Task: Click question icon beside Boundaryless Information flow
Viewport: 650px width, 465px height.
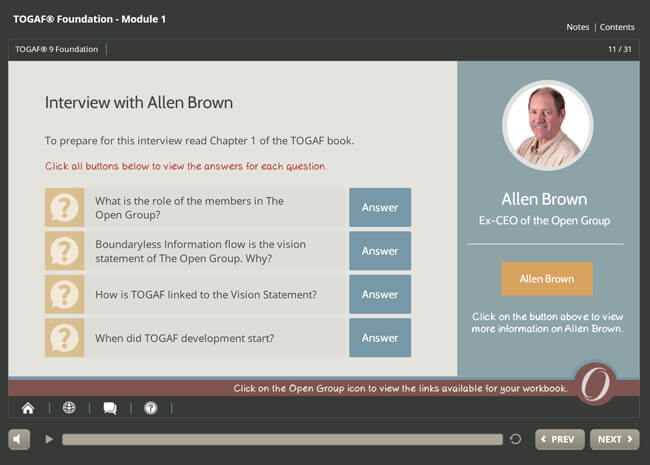Action: [65, 251]
